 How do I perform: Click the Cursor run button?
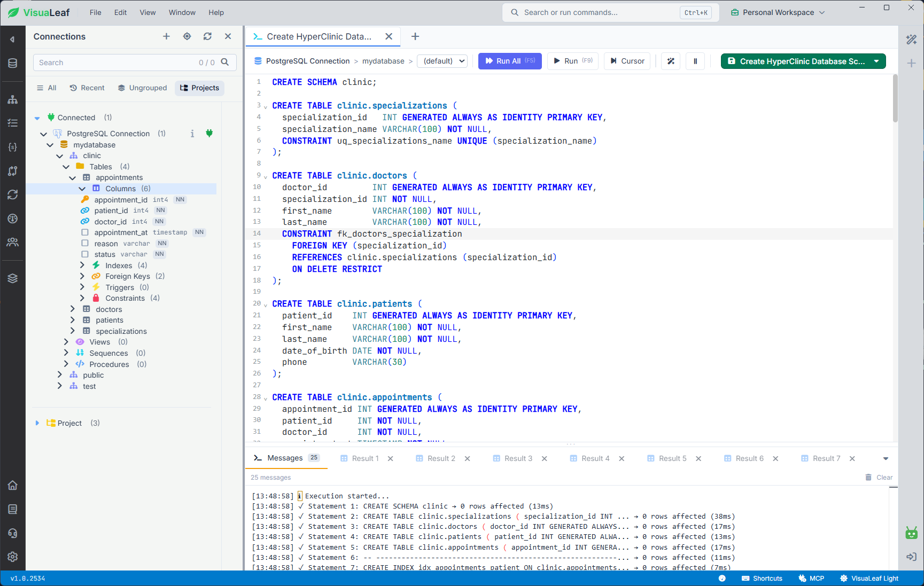[x=627, y=61]
